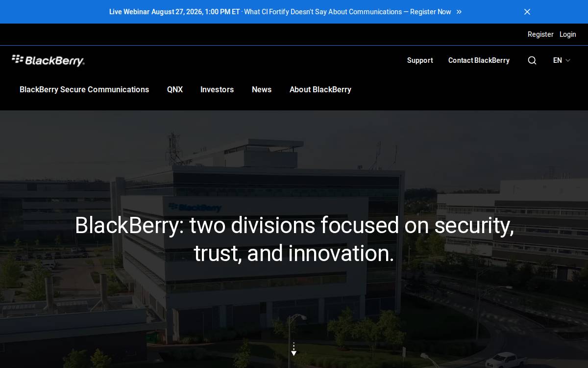Open the News menu
The image size is (588, 368).
(x=262, y=89)
